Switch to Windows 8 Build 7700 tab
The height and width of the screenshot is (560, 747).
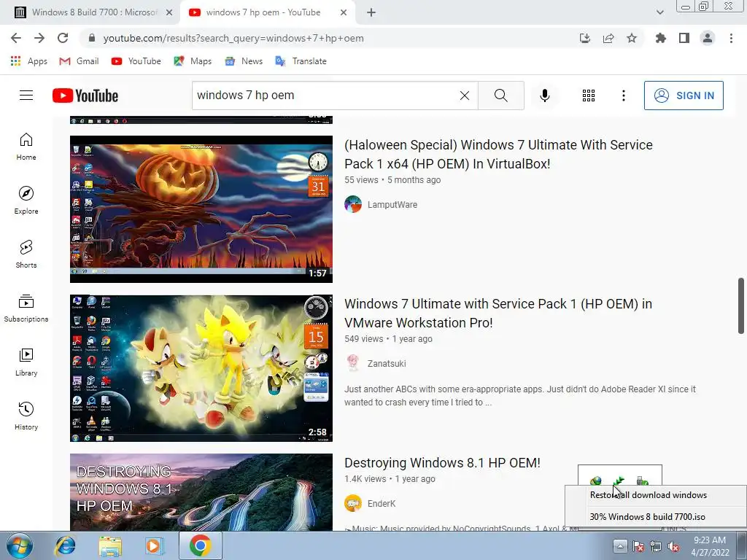pyautogui.click(x=94, y=12)
